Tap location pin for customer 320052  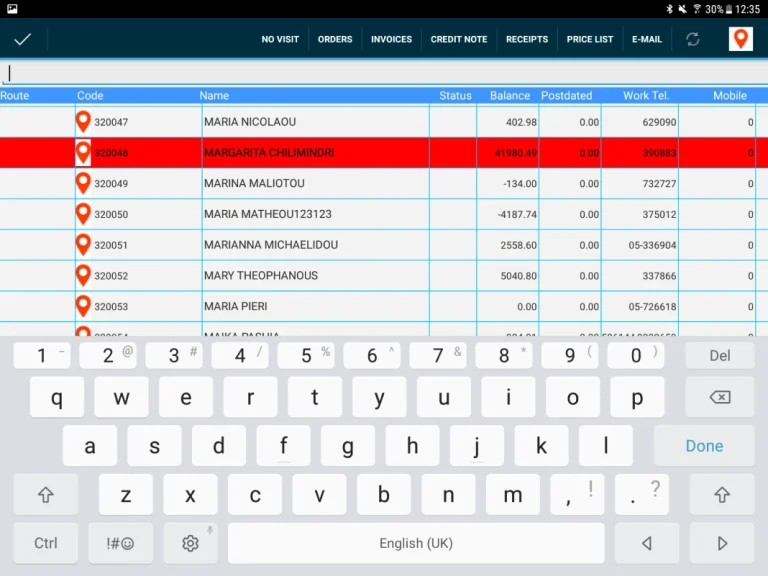point(83,276)
